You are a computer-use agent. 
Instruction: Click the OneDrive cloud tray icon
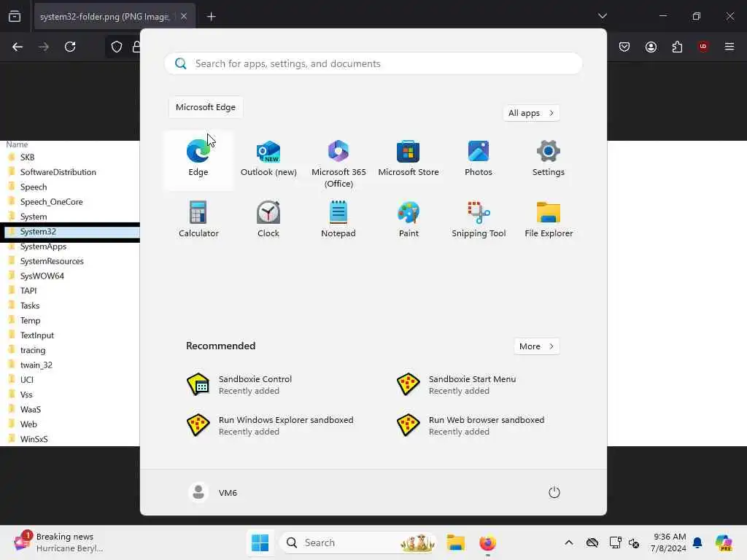[x=592, y=542]
